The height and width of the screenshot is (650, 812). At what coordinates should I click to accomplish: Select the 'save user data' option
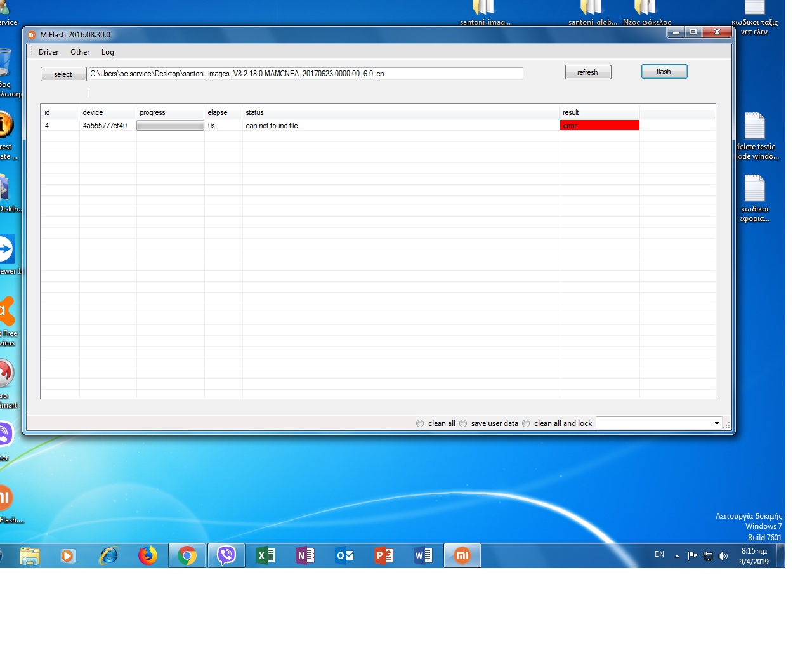click(463, 423)
